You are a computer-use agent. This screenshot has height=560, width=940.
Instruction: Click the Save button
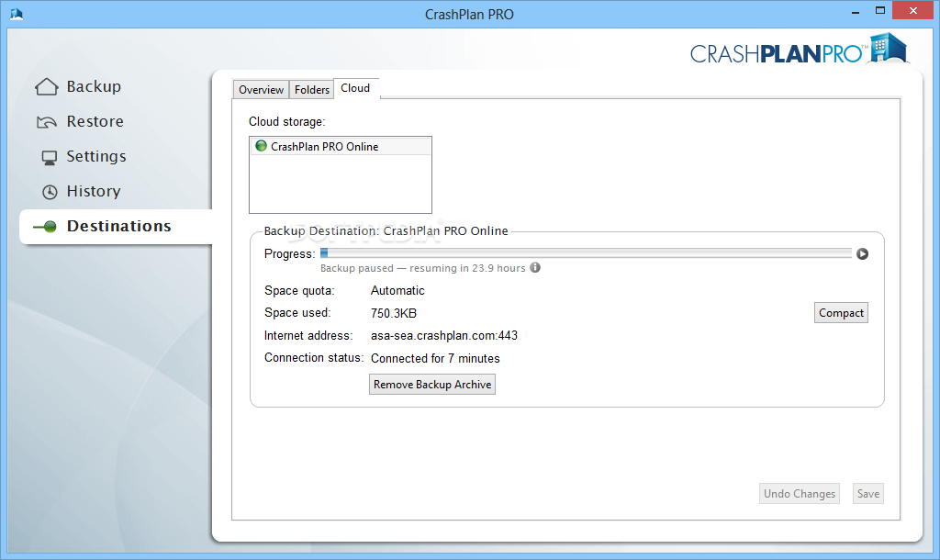pyautogui.click(x=868, y=494)
